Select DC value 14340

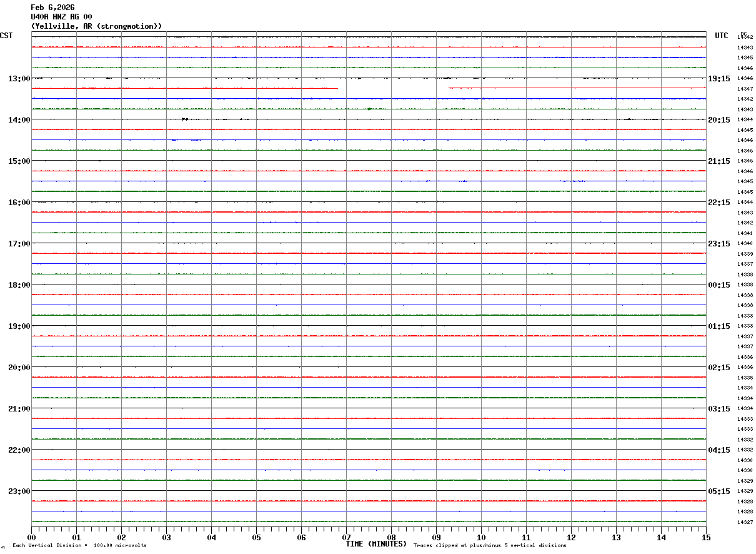click(x=745, y=244)
